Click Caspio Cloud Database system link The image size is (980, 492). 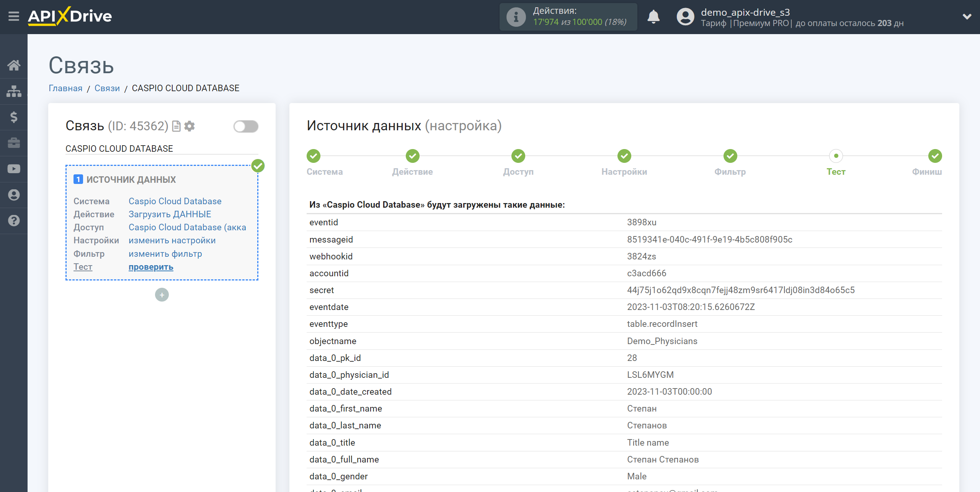pos(175,201)
